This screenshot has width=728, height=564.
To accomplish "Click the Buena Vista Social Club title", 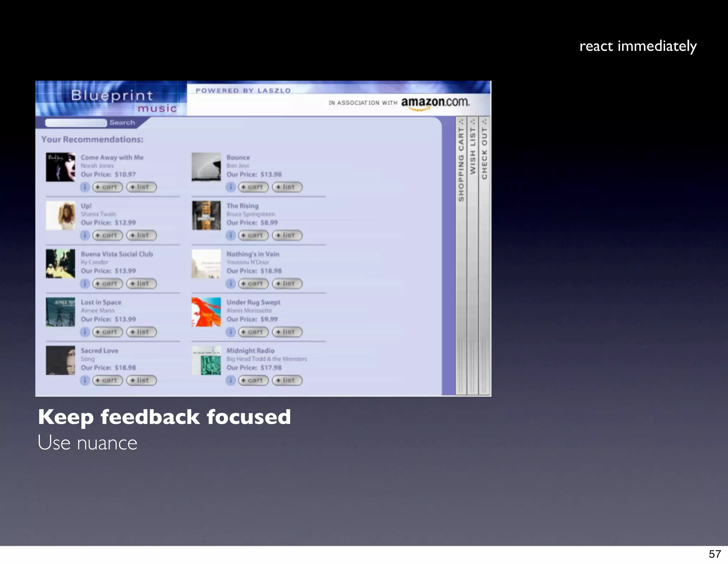I will pyautogui.click(x=117, y=254).
